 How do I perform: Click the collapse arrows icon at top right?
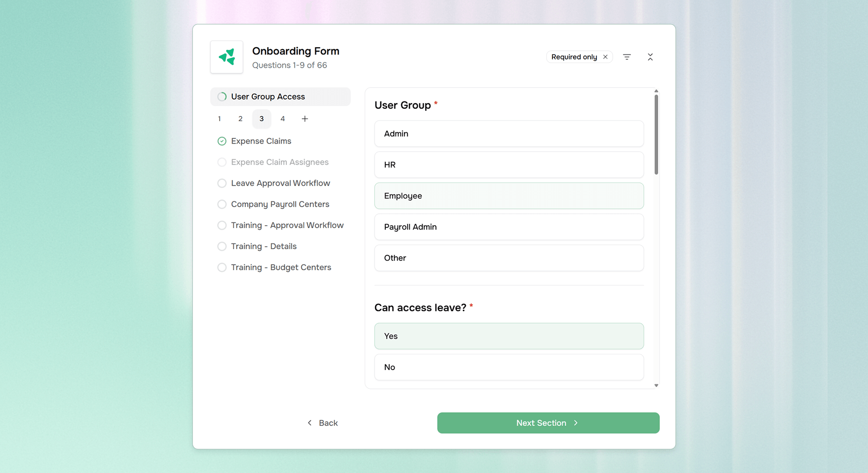coord(650,57)
